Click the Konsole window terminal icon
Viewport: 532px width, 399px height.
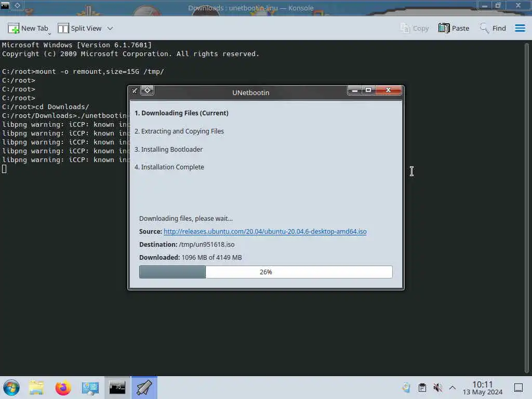pos(5,5)
